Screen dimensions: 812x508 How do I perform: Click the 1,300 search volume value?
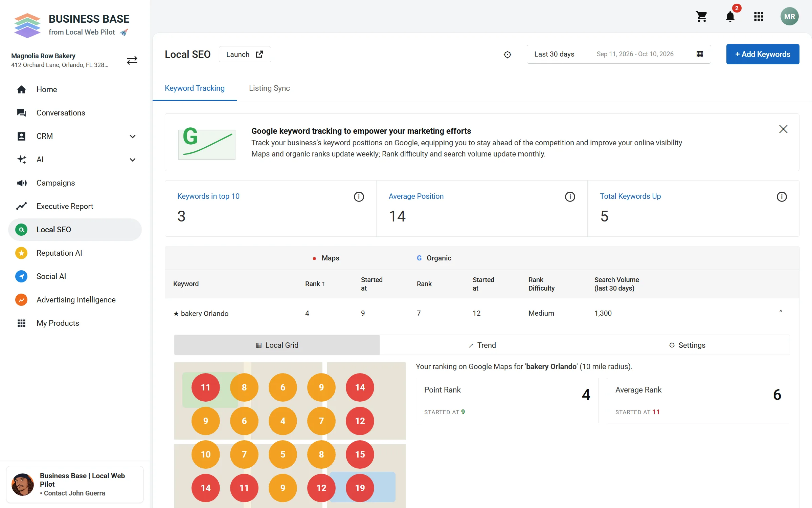tap(603, 313)
